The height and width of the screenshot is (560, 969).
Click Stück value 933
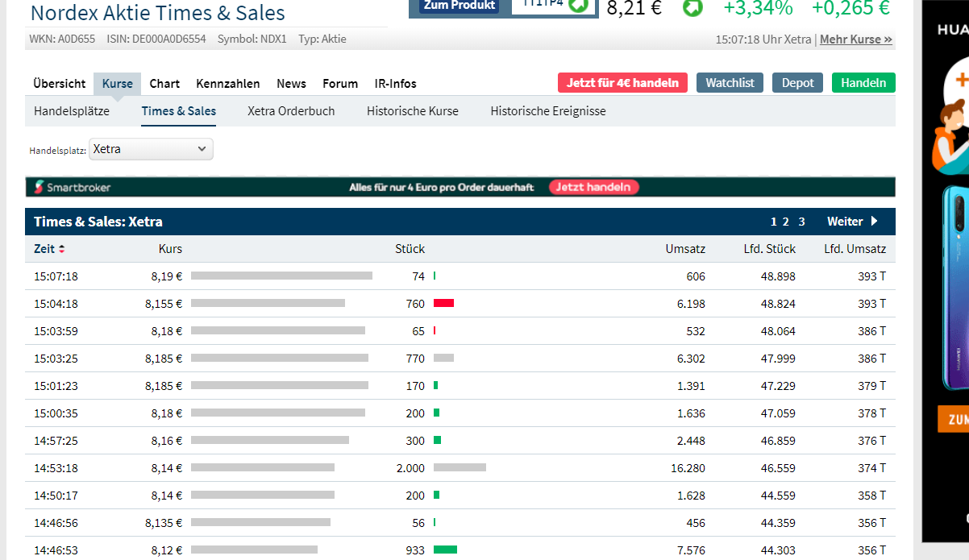click(x=415, y=550)
